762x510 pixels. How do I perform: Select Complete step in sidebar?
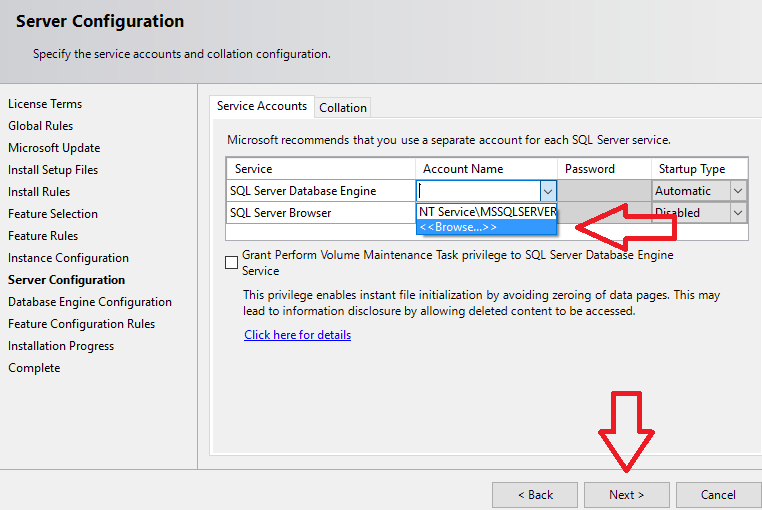34,368
